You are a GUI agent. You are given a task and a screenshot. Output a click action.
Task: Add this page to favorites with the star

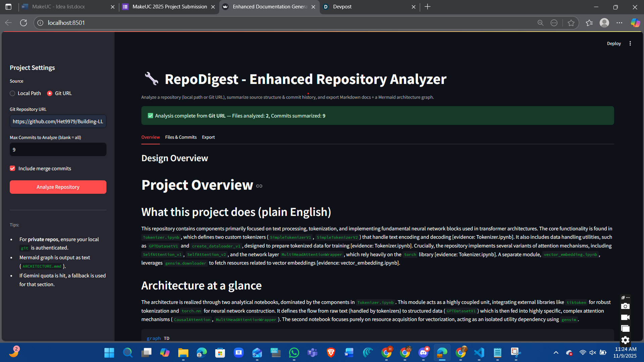point(571,23)
